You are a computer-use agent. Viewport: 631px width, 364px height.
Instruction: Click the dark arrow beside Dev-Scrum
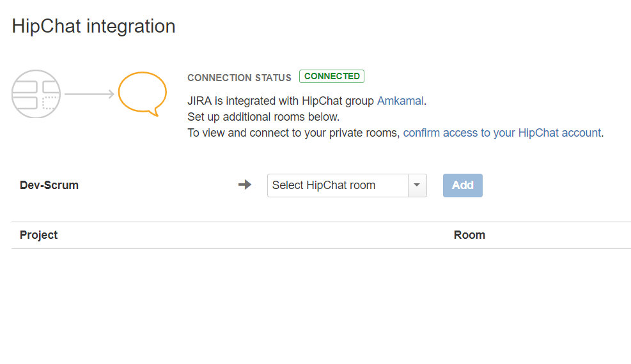point(245,185)
